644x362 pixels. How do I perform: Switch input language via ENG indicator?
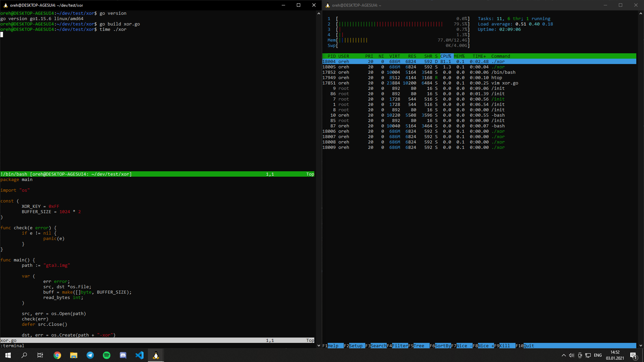point(598,355)
